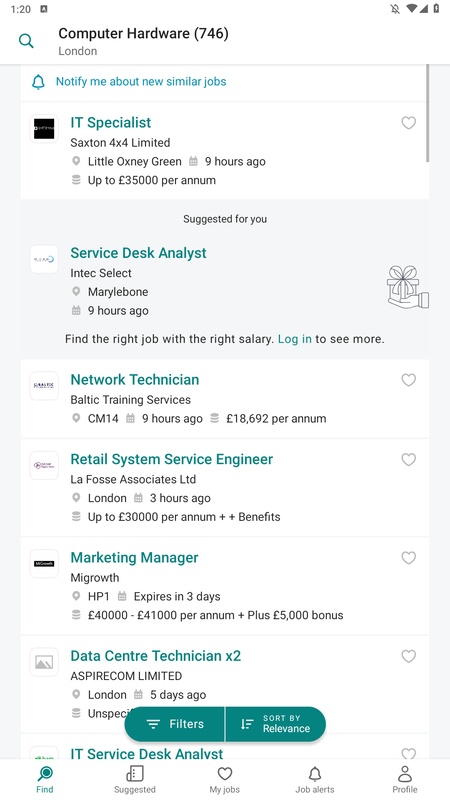Favorite Data Centre Technician x2 listing
The width and height of the screenshot is (450, 800).
point(409,656)
